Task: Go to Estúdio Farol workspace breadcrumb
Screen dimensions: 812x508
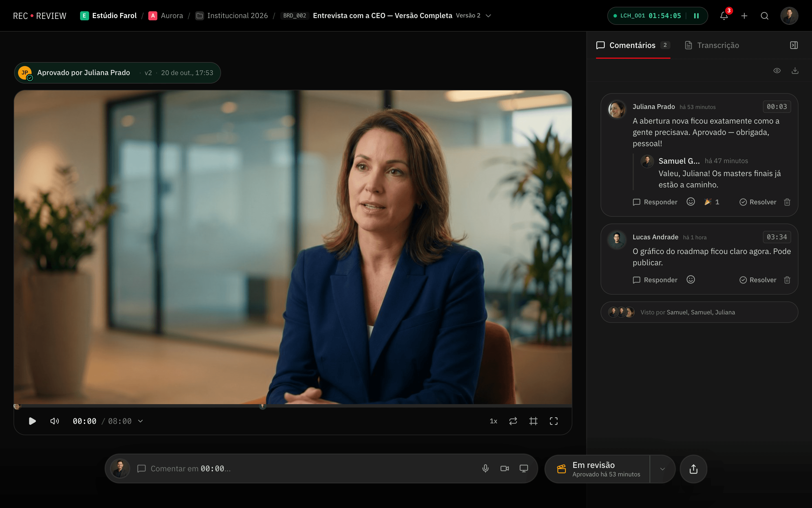Action: pyautogui.click(x=108, y=16)
